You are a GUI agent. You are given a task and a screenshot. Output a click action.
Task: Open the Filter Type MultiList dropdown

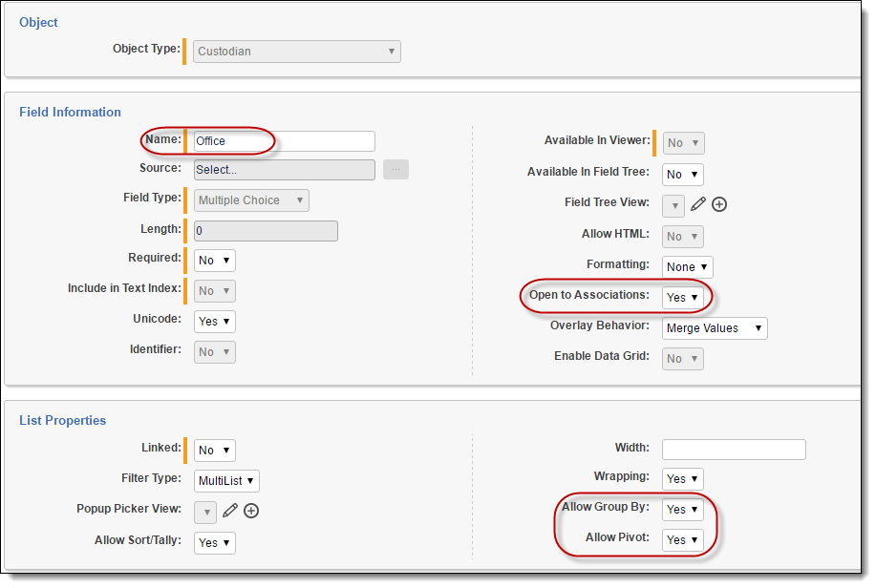(x=225, y=481)
